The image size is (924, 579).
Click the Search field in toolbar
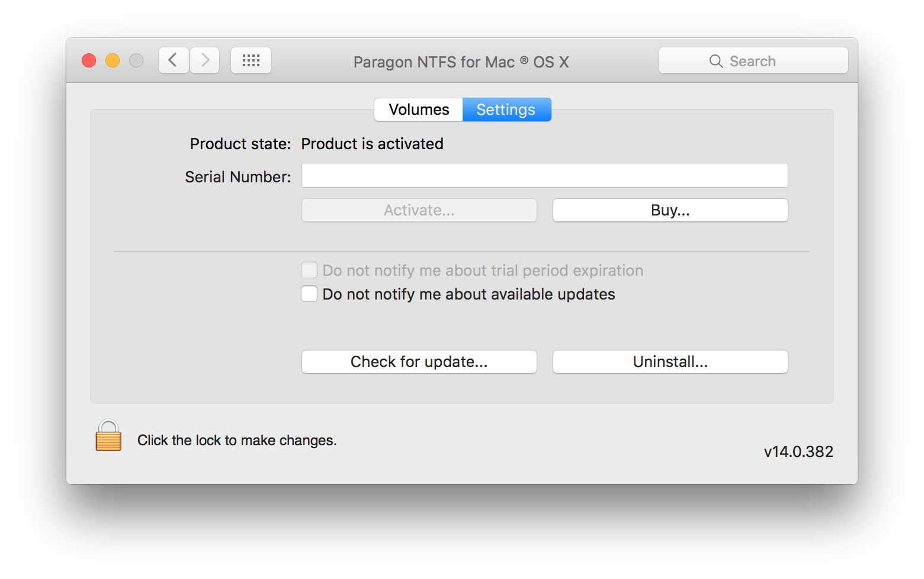click(753, 61)
